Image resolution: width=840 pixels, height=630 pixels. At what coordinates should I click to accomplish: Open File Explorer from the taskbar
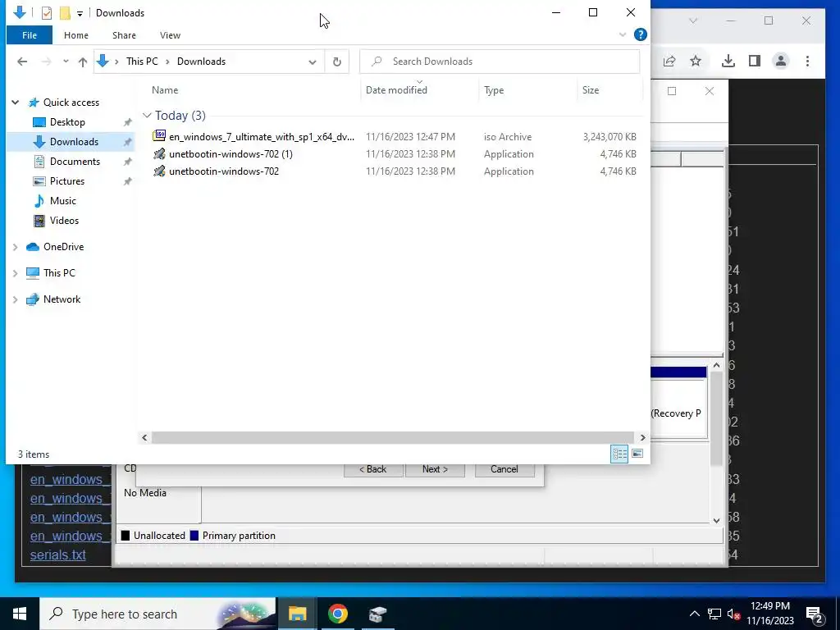click(x=297, y=614)
